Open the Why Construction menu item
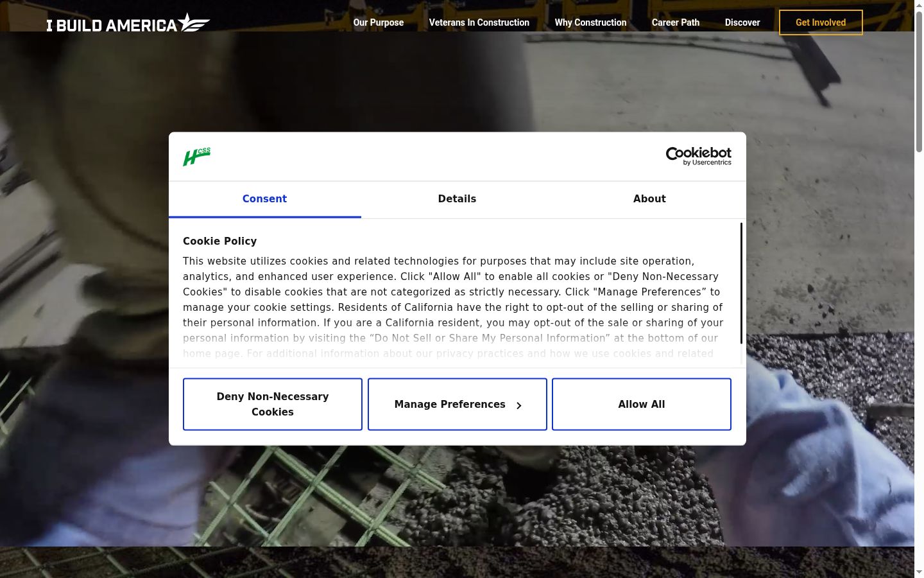This screenshot has width=924, height=578. pyautogui.click(x=590, y=22)
